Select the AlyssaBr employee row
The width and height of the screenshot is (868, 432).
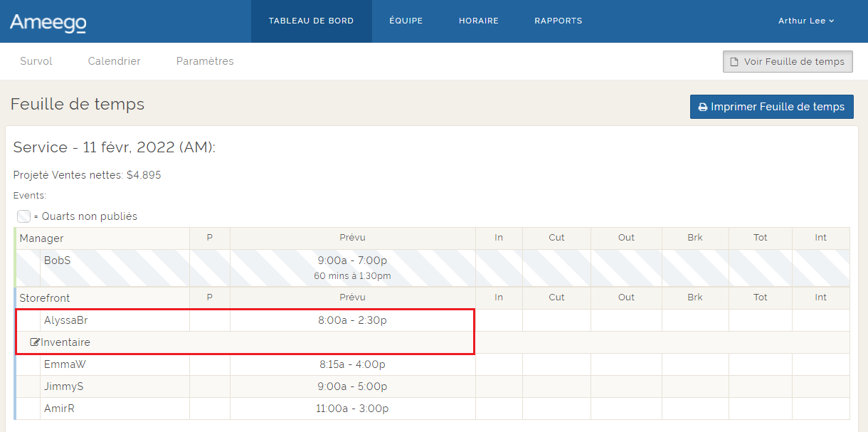click(65, 320)
